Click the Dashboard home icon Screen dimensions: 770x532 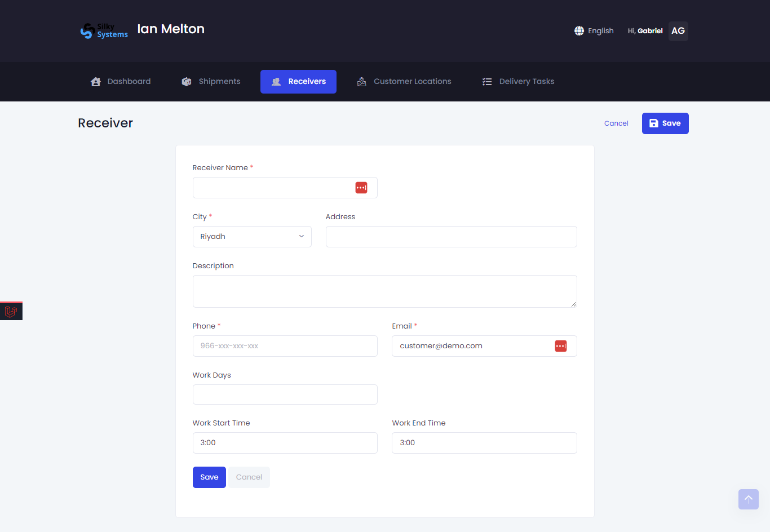pyautogui.click(x=95, y=81)
